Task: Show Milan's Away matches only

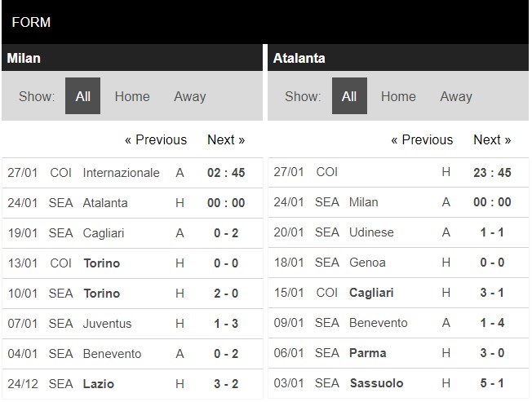Action: (x=189, y=96)
